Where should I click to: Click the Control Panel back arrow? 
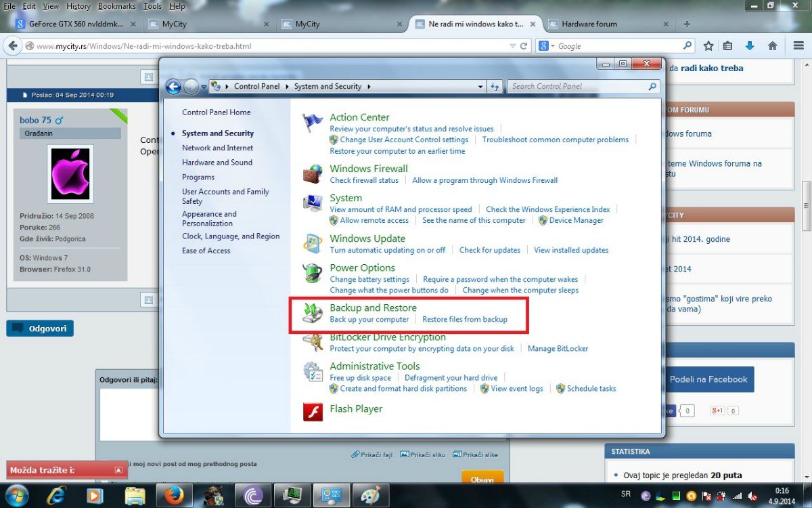pos(173,87)
